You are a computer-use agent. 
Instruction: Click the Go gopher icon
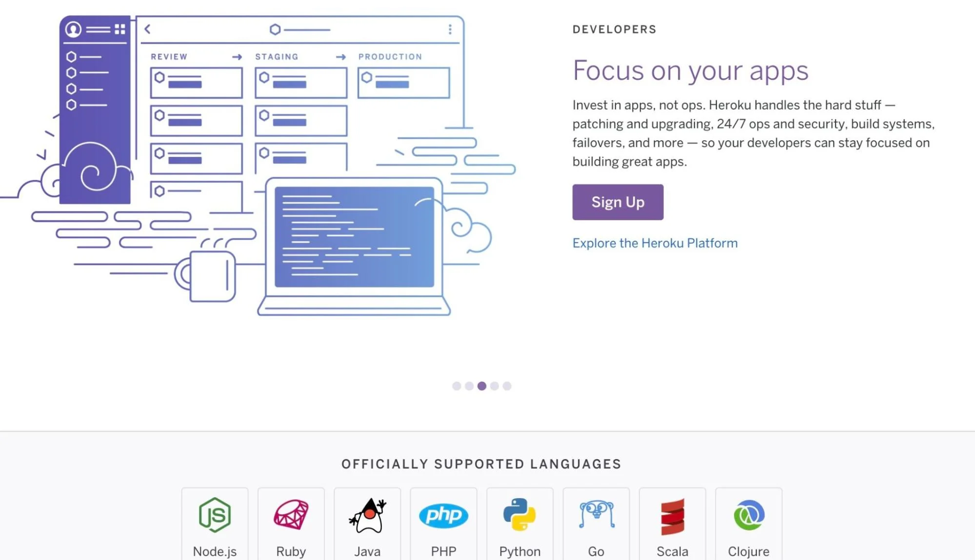(x=596, y=515)
